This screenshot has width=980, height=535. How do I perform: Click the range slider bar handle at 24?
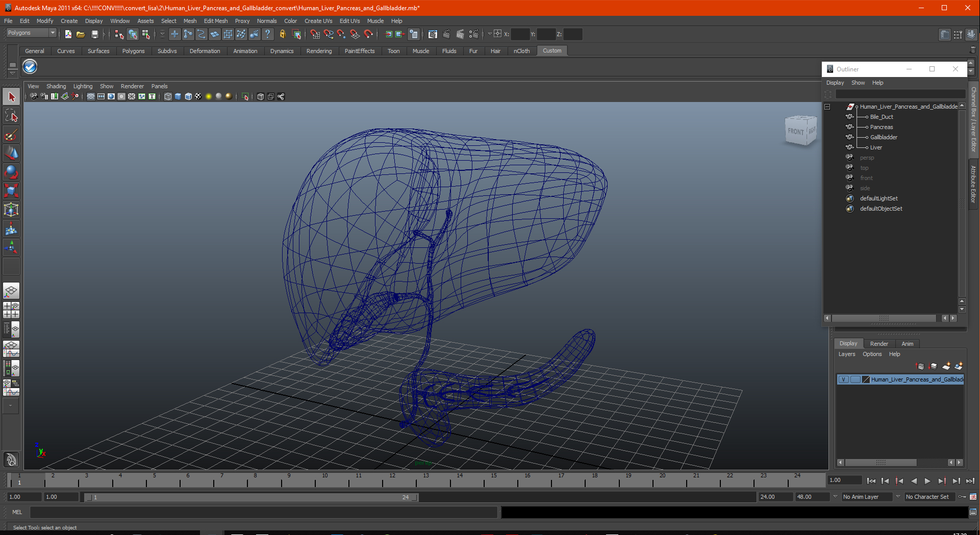click(414, 497)
